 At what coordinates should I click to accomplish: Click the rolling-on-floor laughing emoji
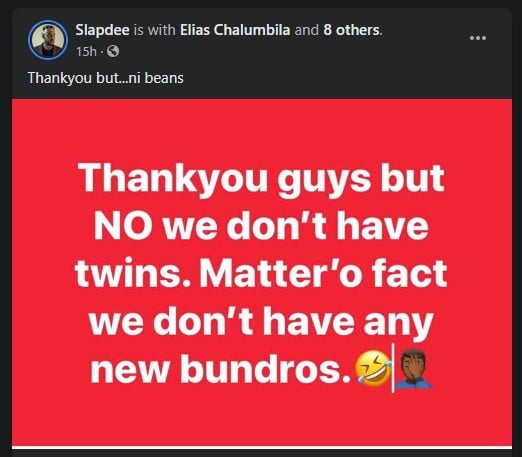(x=373, y=369)
